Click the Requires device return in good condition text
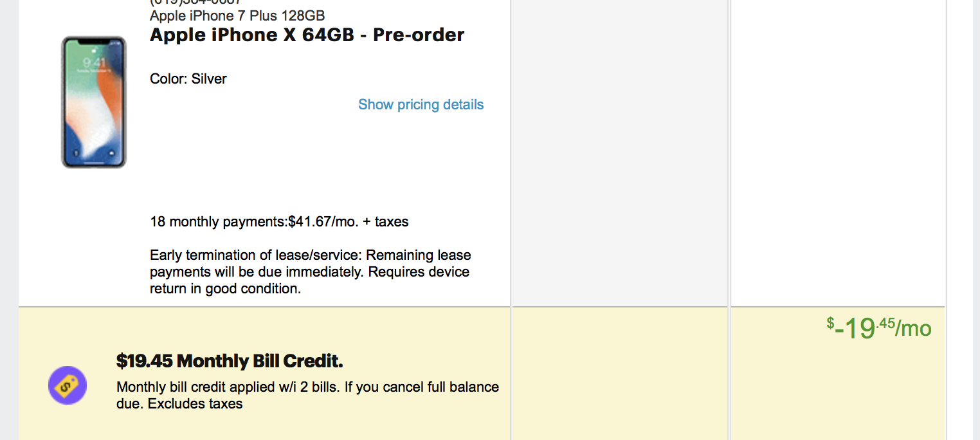980x440 pixels. [310, 280]
